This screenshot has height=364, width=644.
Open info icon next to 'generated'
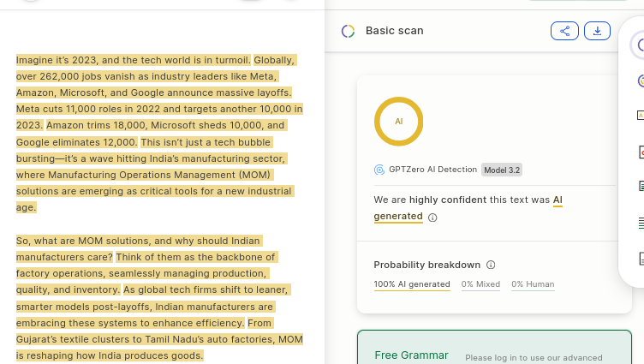[432, 218]
